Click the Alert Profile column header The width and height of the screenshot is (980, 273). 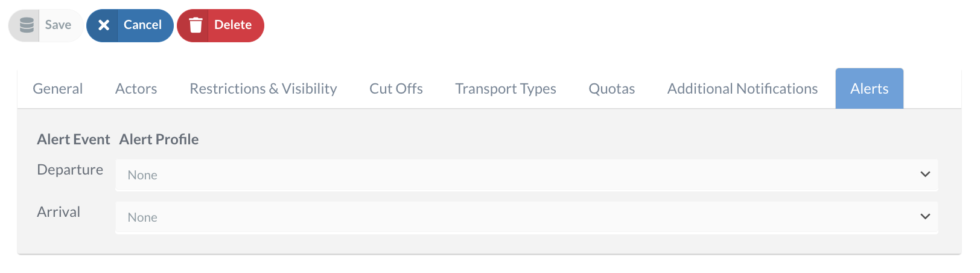[x=159, y=140]
